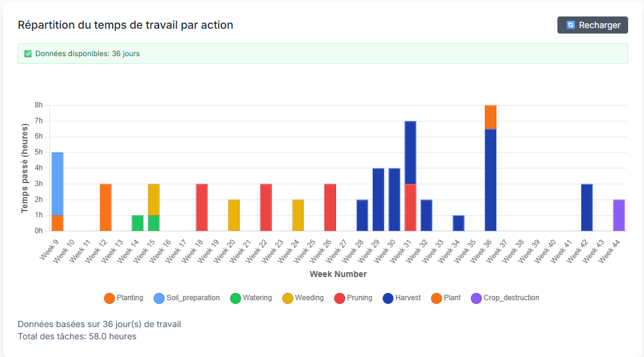Click the reload icon in Recharger button
The width and height of the screenshot is (644, 357).
571,25
